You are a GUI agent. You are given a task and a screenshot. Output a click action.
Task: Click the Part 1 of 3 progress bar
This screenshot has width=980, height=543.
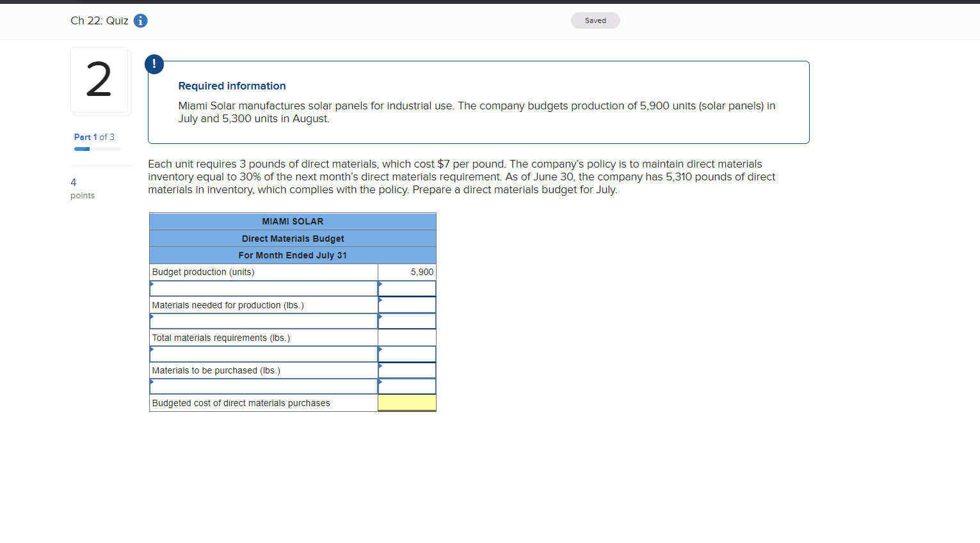tap(97, 149)
